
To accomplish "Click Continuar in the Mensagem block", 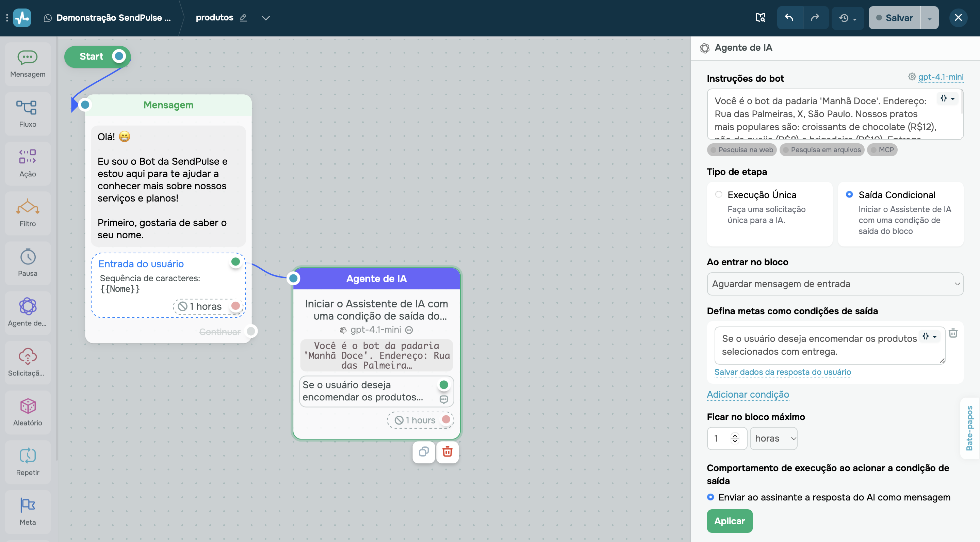I will tap(220, 332).
